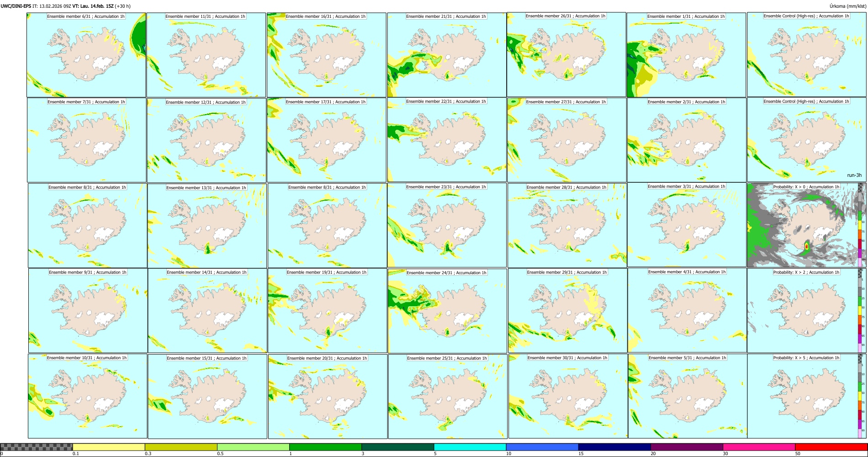This screenshot has width=868, height=457.
Task: Select the Ensemble member 11/31 map panel
Action: [206, 55]
